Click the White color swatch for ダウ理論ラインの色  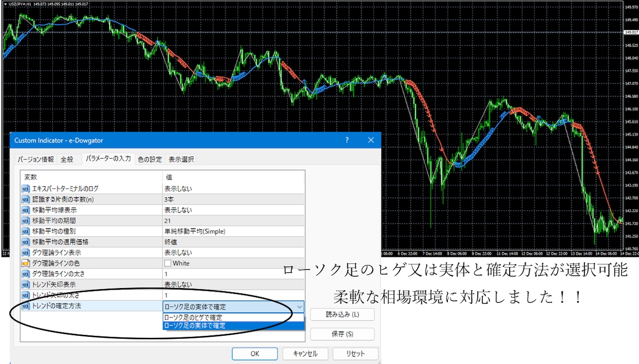(168, 263)
